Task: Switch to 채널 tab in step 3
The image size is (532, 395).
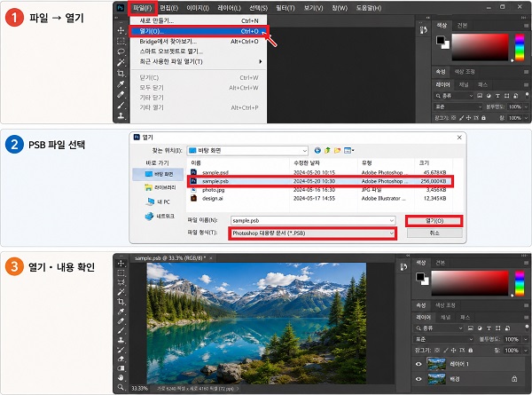Action: (445, 317)
